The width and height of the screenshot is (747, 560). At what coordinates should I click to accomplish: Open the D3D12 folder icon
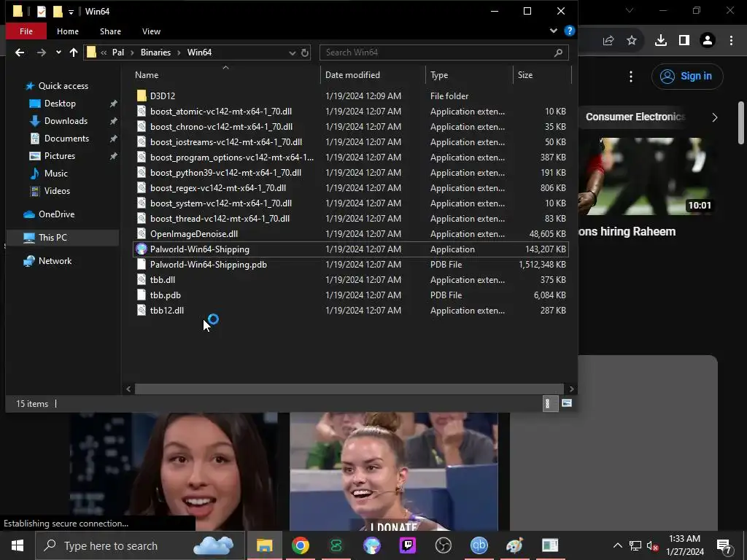[x=142, y=96]
